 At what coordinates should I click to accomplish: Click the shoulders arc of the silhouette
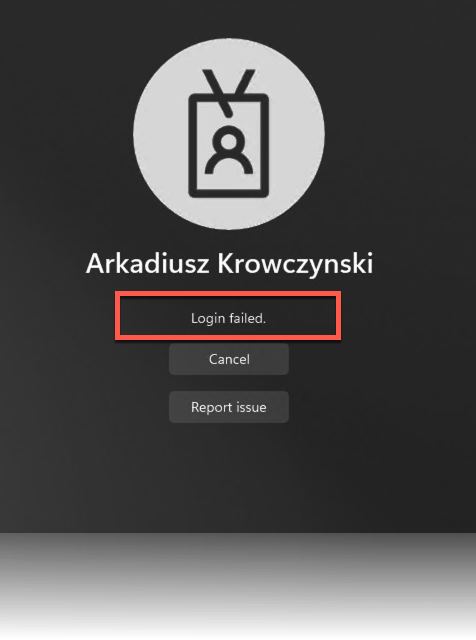229,165
